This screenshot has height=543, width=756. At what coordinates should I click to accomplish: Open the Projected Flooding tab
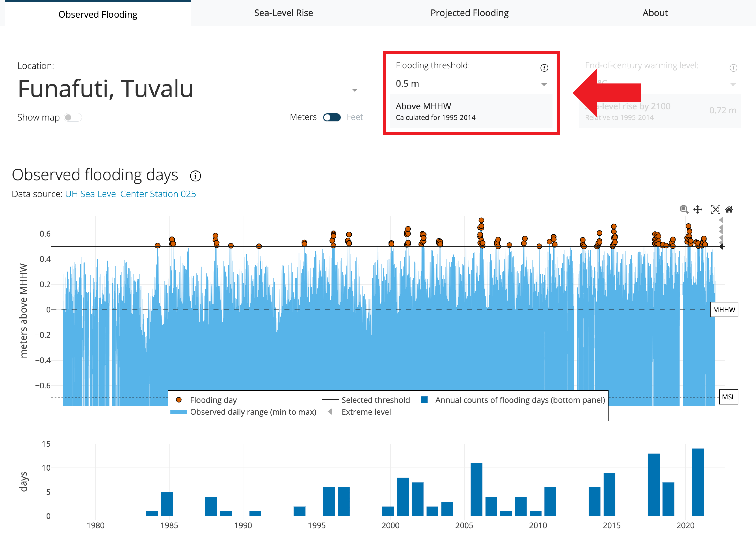pyautogui.click(x=470, y=13)
